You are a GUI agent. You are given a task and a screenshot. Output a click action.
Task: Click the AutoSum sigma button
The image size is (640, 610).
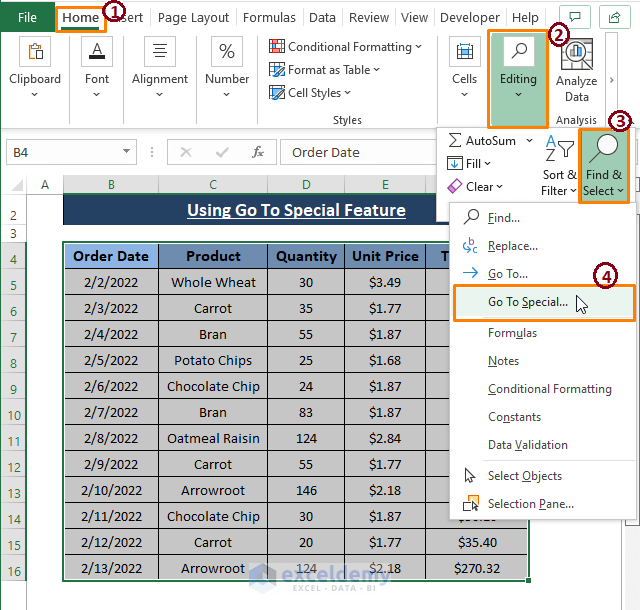(x=455, y=141)
